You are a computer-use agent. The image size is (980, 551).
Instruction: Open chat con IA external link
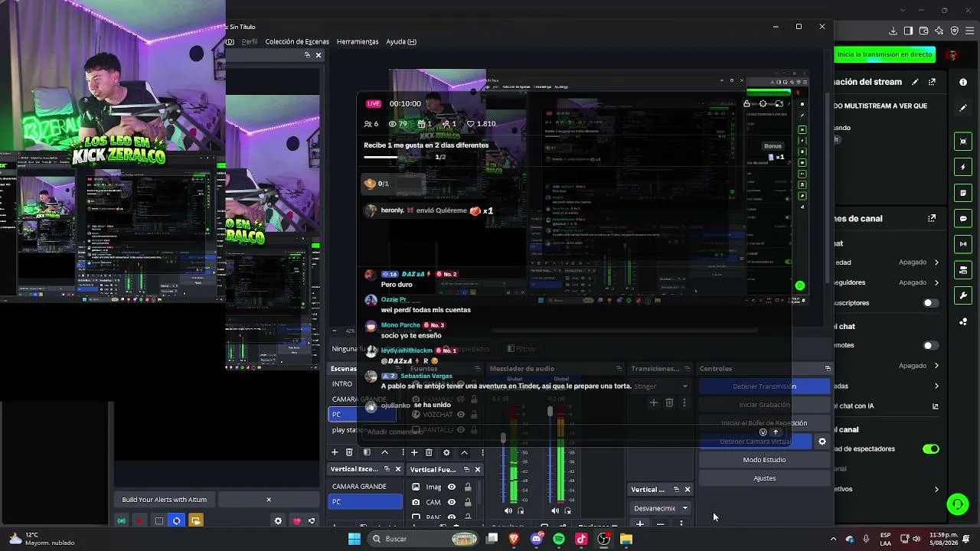[936, 406]
